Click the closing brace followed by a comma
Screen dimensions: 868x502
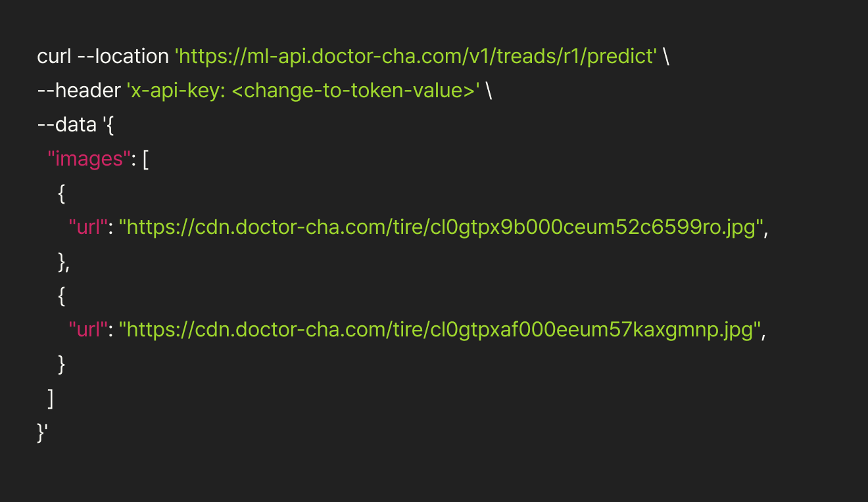[64, 262]
